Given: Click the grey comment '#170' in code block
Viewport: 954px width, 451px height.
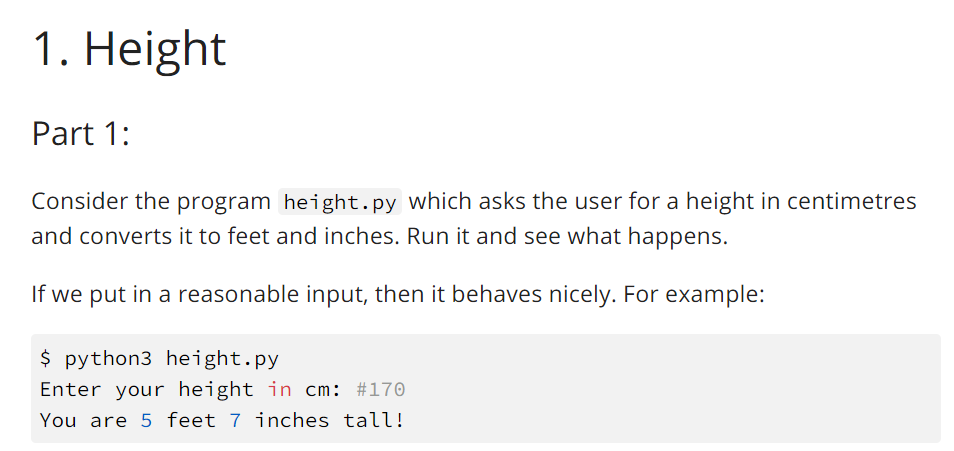Looking at the screenshot, I should click(381, 390).
